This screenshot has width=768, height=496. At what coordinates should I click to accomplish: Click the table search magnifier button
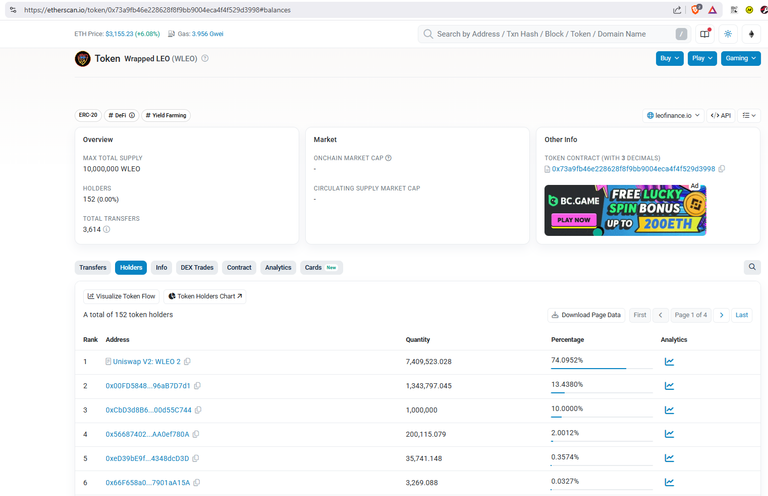752,267
